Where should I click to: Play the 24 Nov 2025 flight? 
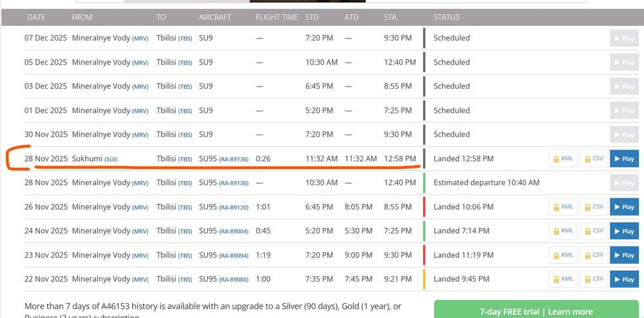click(x=624, y=231)
